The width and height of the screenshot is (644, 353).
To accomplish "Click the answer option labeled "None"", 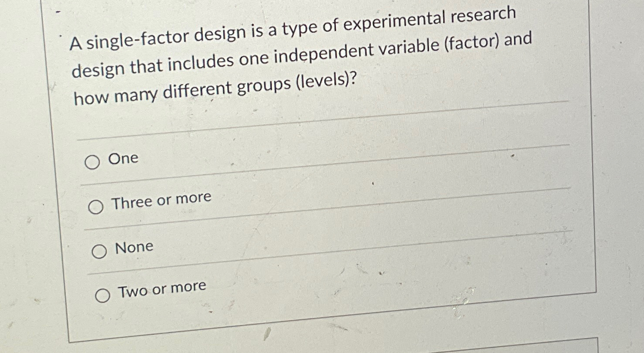I will (134, 247).
